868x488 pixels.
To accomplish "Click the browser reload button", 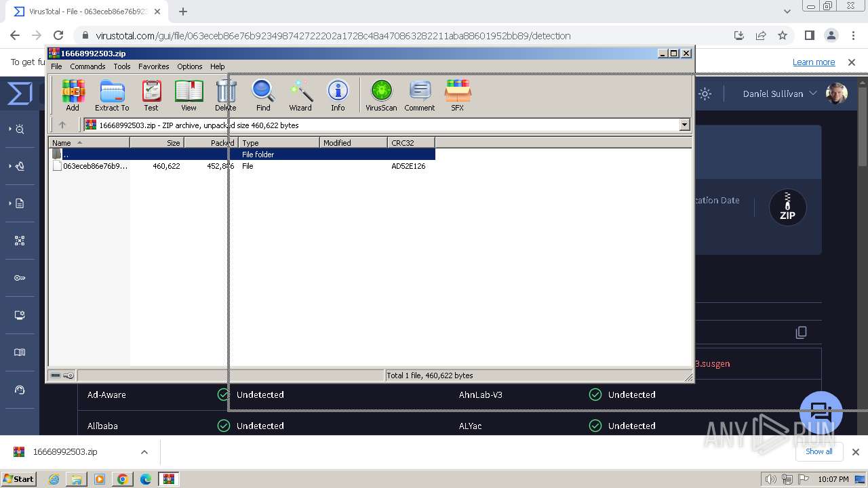I will coord(58,36).
